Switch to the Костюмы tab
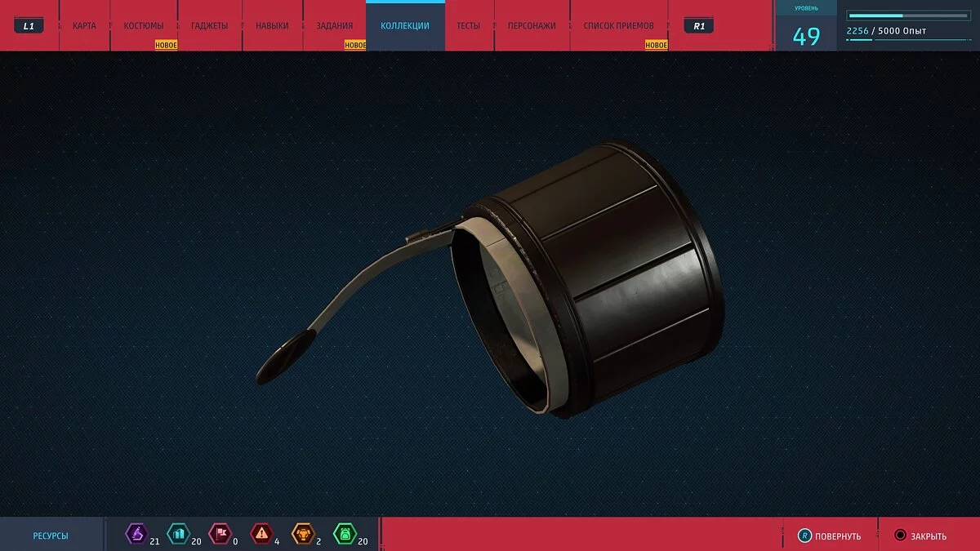The height and width of the screenshot is (551, 980). pos(144,26)
